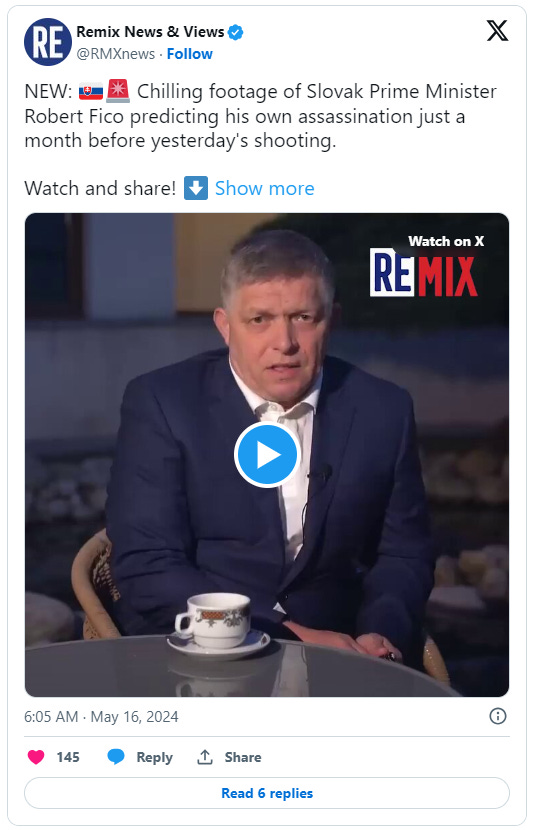The image size is (540, 830).
Task: Open Remix News & Views profile name
Action: click(150, 32)
